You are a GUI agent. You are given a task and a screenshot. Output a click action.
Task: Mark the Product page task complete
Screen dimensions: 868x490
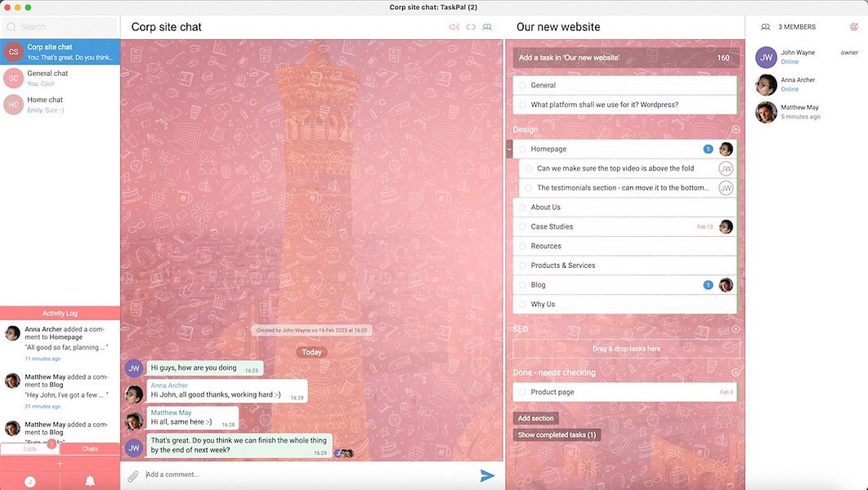click(522, 391)
